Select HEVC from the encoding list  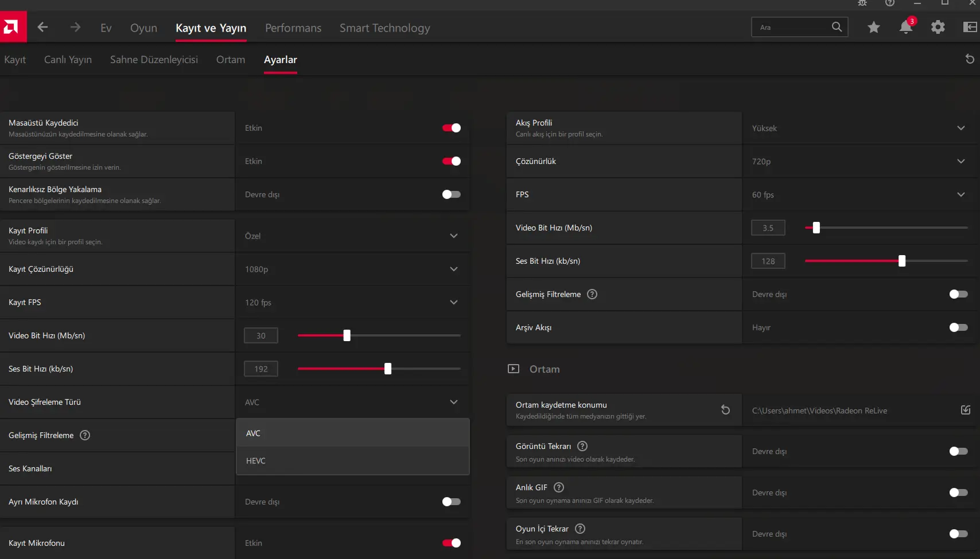352,461
